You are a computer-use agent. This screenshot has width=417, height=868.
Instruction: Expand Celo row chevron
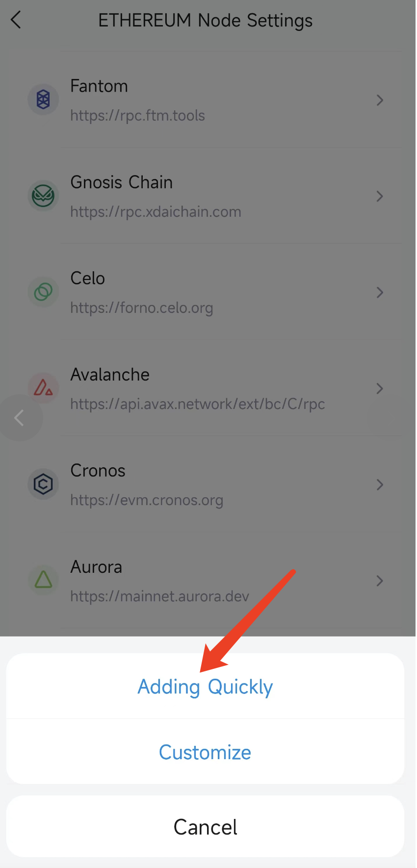point(379,292)
